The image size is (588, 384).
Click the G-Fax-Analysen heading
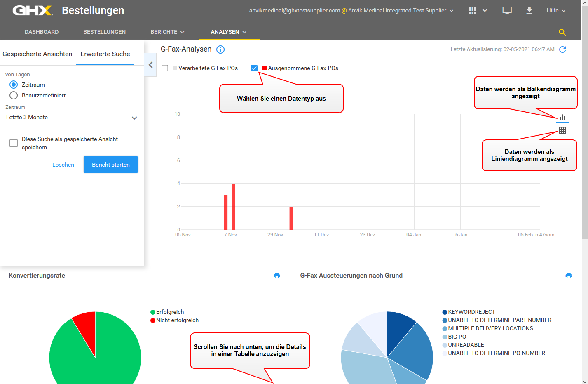tap(186, 49)
